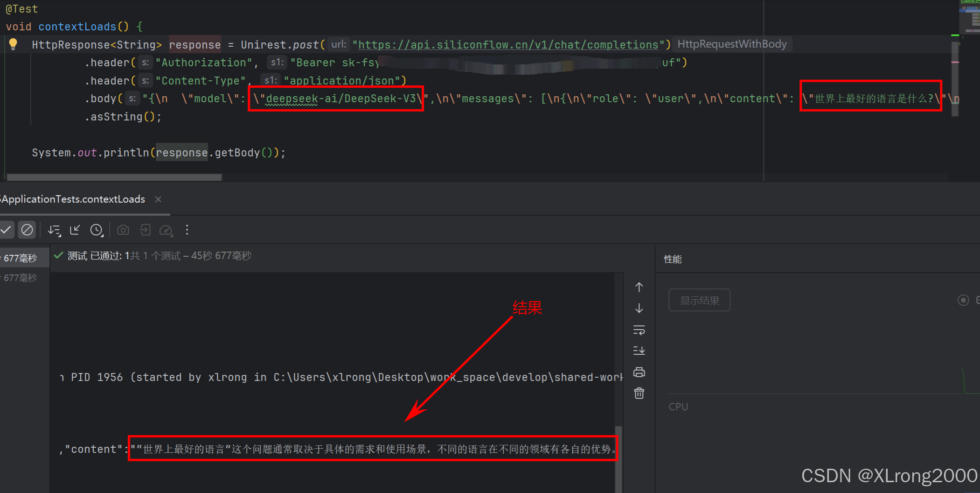Click the PID 1956 console log line
Viewport: 980px width, 493px height.
coord(341,377)
